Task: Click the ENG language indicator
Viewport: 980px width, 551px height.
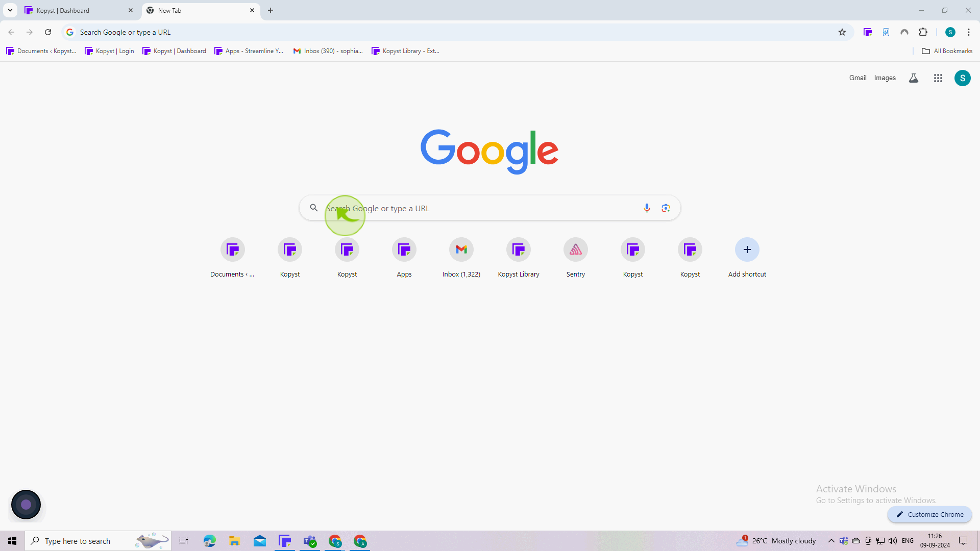Action: tap(908, 541)
